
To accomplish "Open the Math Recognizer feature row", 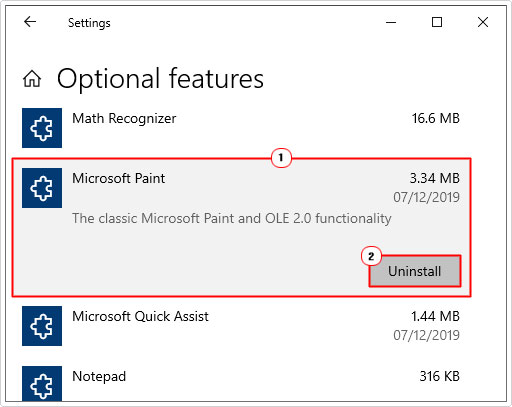I will (x=242, y=128).
